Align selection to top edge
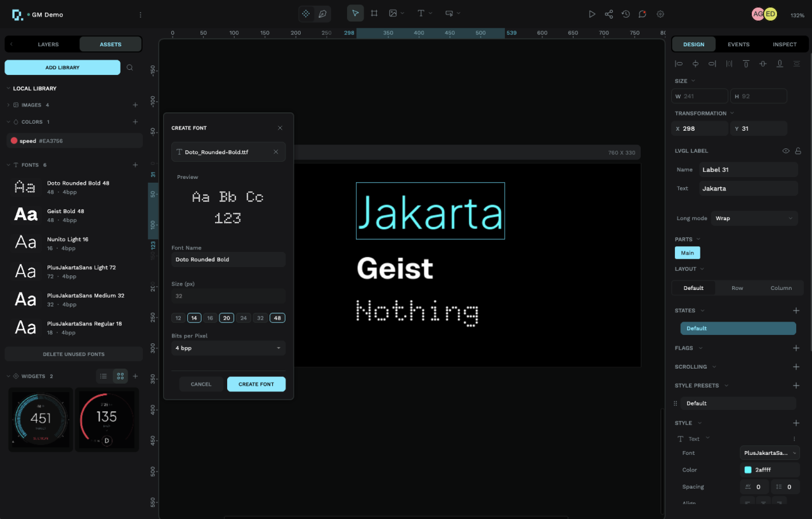 click(745, 63)
